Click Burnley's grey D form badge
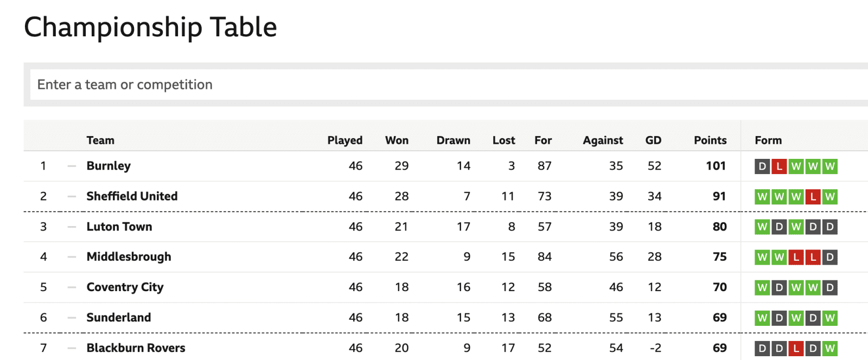 [762, 166]
